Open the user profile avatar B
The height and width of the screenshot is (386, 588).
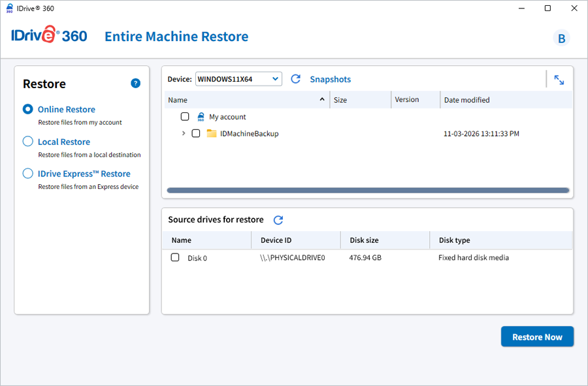(x=561, y=39)
